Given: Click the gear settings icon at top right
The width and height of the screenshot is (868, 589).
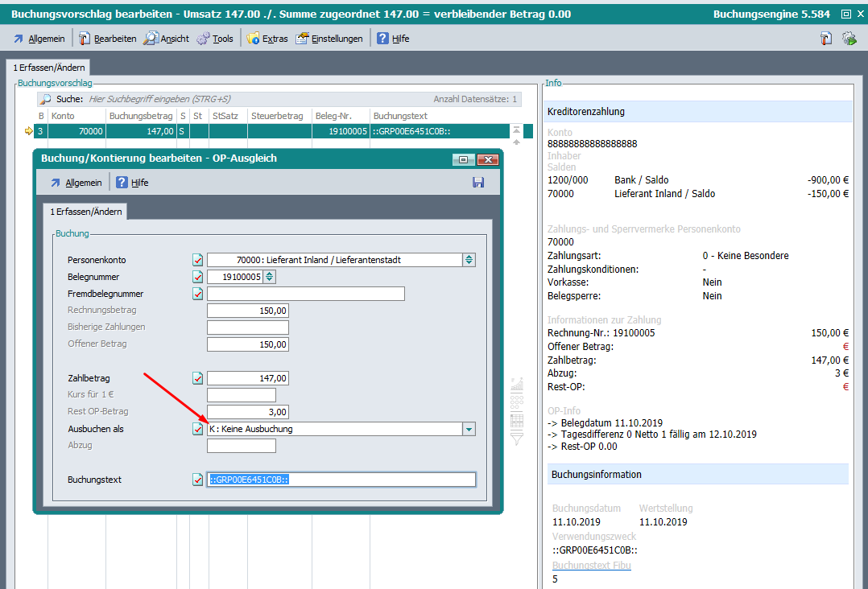Looking at the screenshot, I should [849, 39].
